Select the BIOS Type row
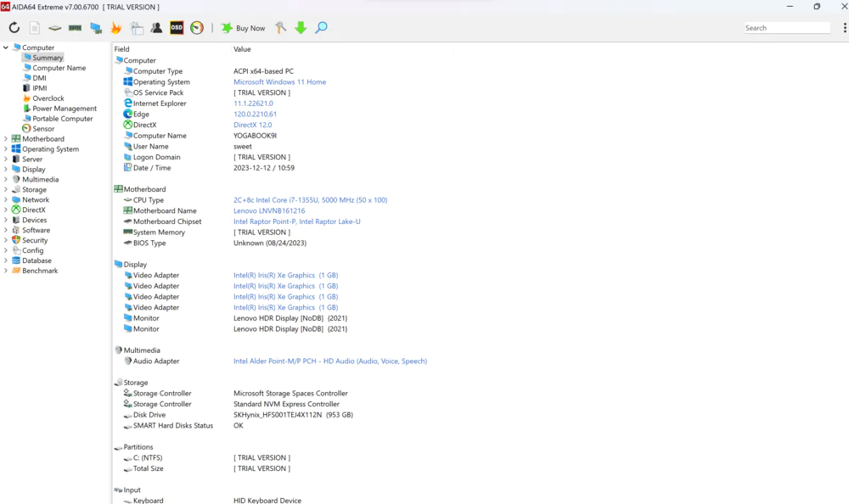The height and width of the screenshot is (504, 849). [x=284, y=243]
